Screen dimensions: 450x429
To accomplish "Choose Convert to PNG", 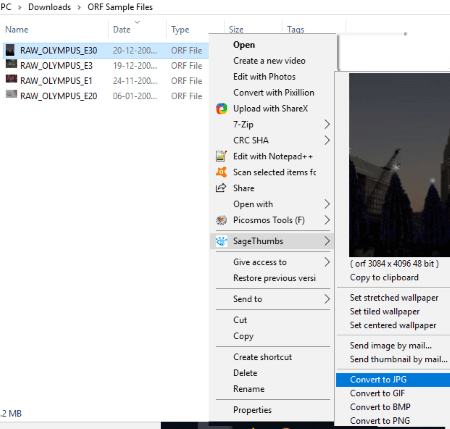I will point(380,421).
